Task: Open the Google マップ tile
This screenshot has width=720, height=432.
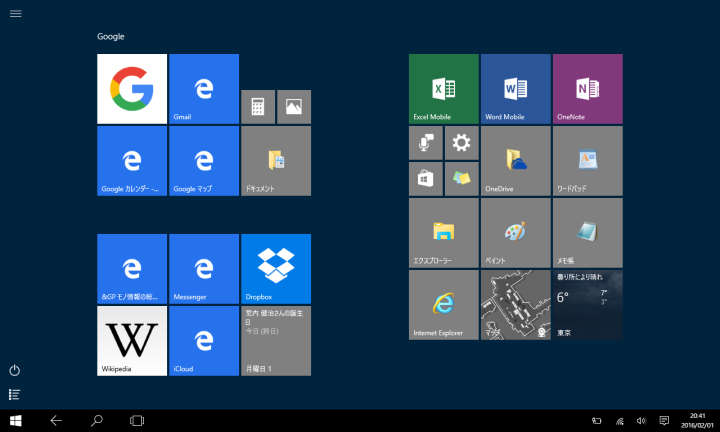Action: point(204,161)
